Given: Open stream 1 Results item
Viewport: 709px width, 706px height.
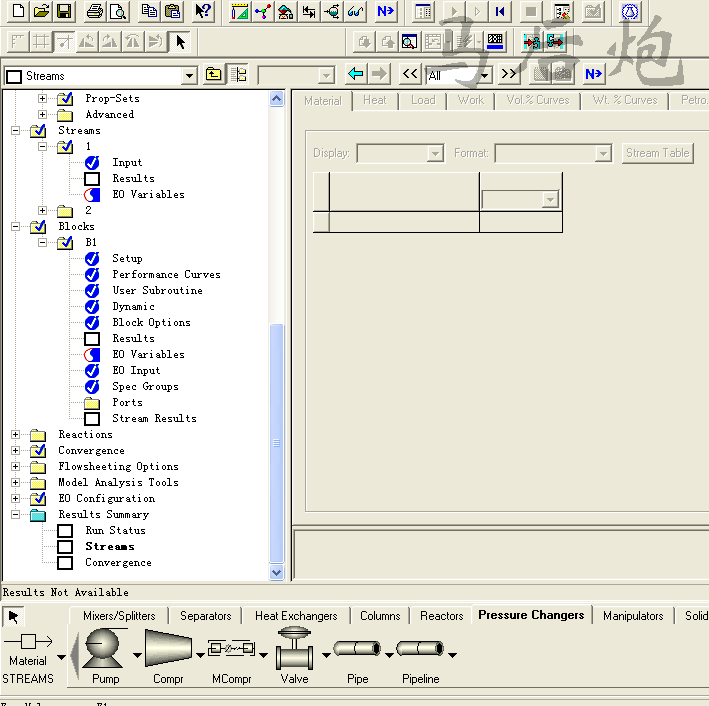Looking at the screenshot, I should pos(133,178).
